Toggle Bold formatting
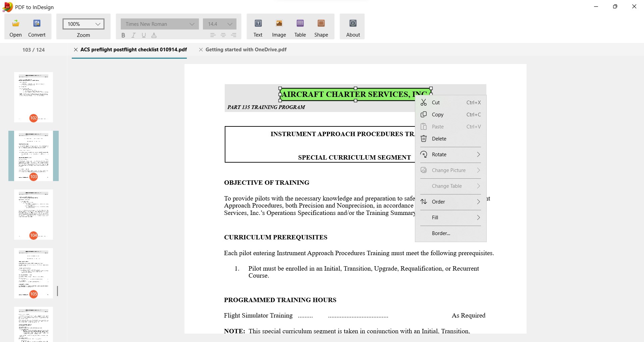The image size is (644, 342). pyautogui.click(x=123, y=35)
